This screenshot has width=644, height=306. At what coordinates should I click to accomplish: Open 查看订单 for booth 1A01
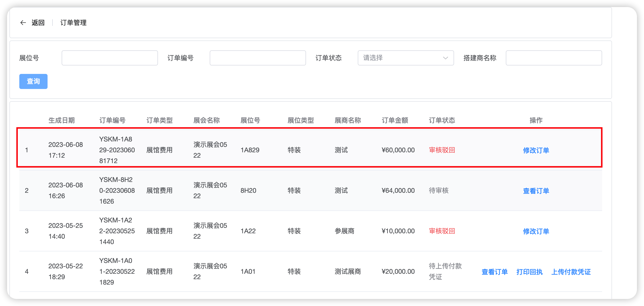495,272
